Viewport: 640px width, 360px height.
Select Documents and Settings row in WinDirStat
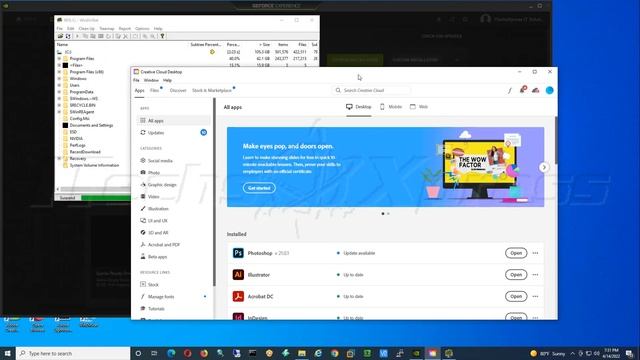point(91,125)
